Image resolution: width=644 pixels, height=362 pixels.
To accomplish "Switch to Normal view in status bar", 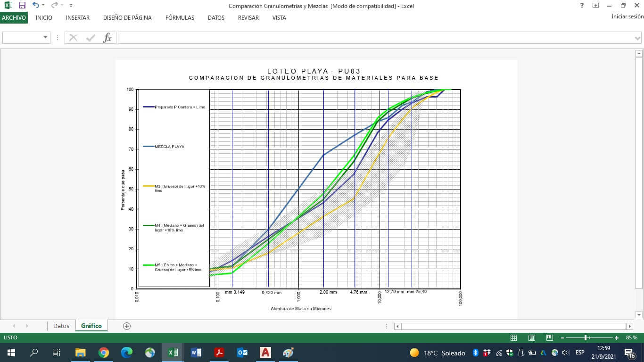I will pos(513,338).
